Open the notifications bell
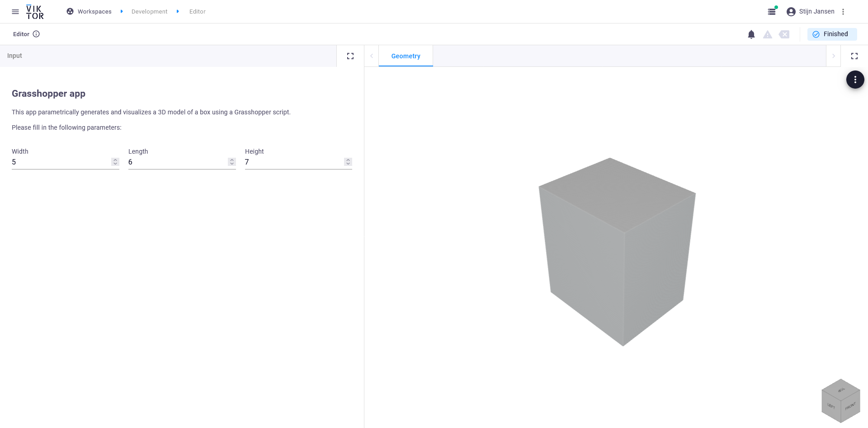This screenshot has width=868, height=428. (x=751, y=34)
